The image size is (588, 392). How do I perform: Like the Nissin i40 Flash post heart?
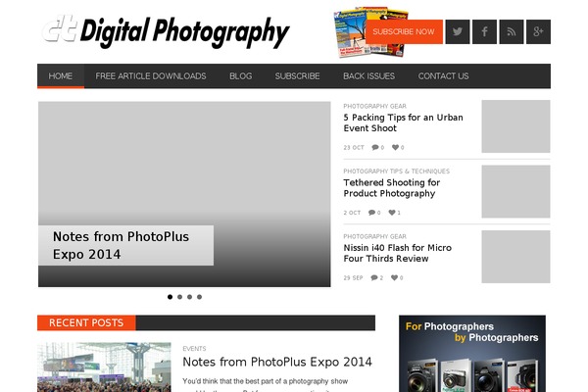coord(395,278)
